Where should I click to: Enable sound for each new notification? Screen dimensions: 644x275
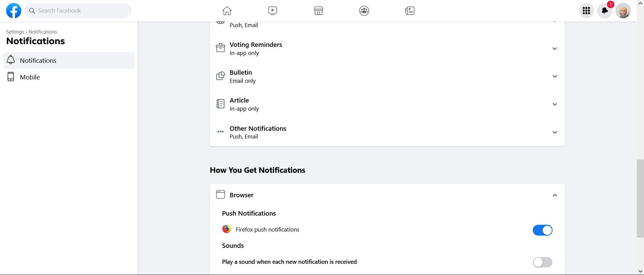[542, 262]
